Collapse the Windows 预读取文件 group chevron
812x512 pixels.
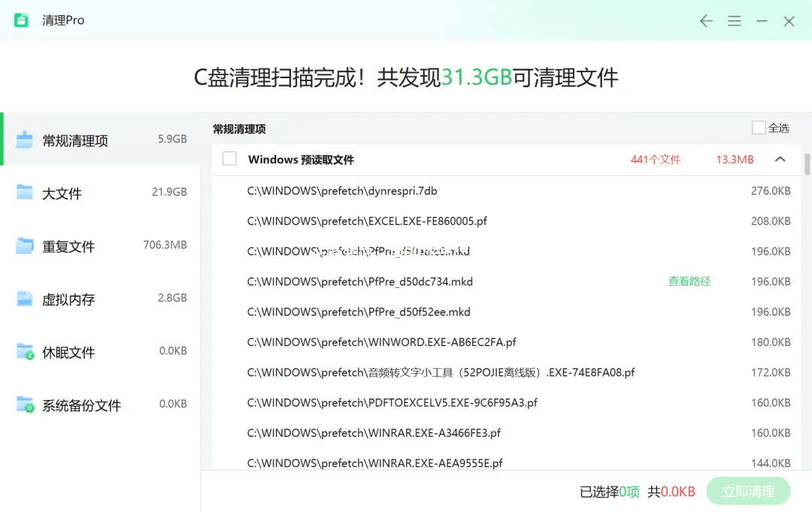(x=780, y=159)
